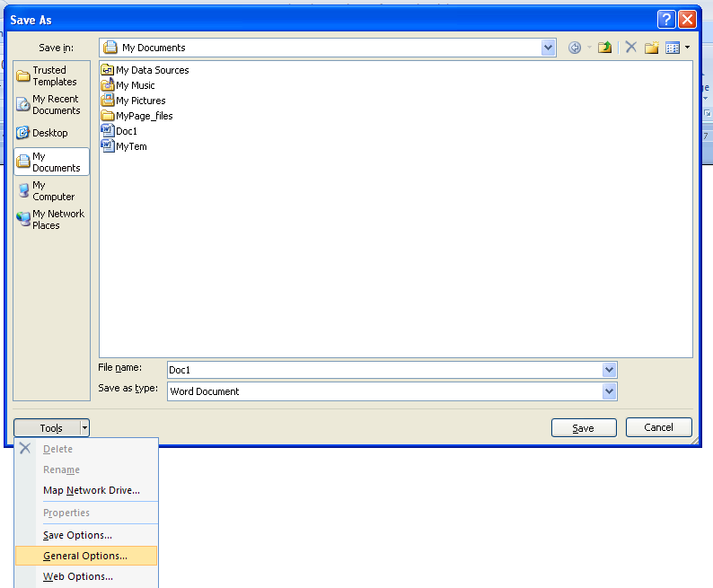Image resolution: width=713 pixels, height=588 pixels.
Task: Choose Delete in Tools menu
Action: [x=86, y=449]
